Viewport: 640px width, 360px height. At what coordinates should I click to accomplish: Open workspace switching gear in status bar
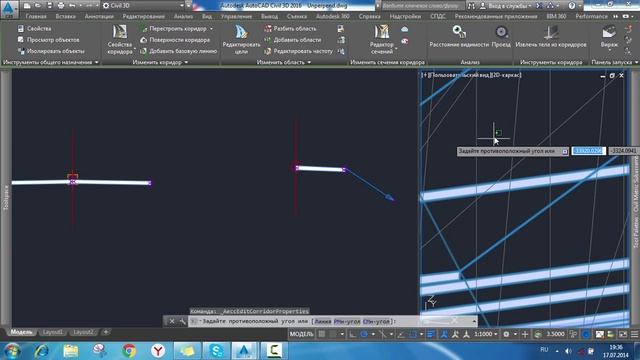coord(506,334)
